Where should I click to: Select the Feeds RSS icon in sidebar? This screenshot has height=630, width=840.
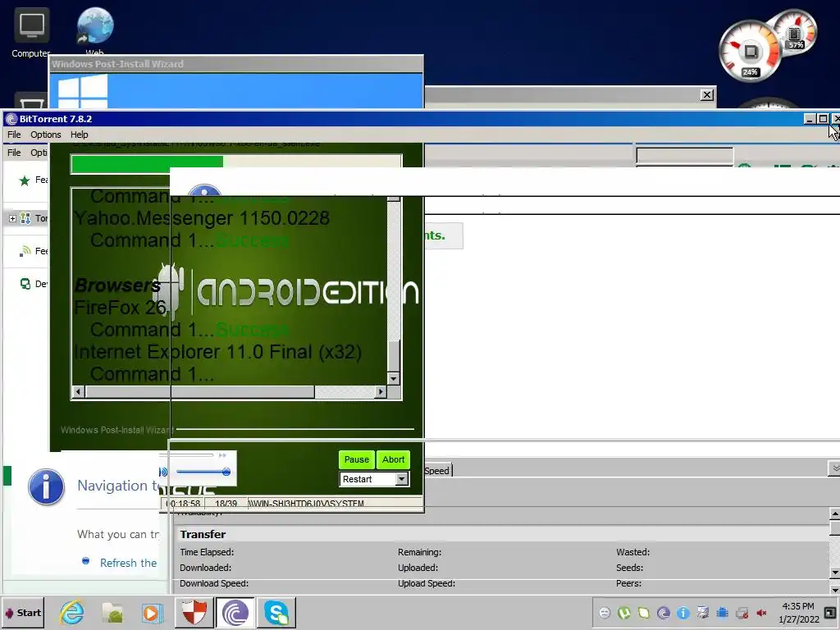(x=25, y=251)
